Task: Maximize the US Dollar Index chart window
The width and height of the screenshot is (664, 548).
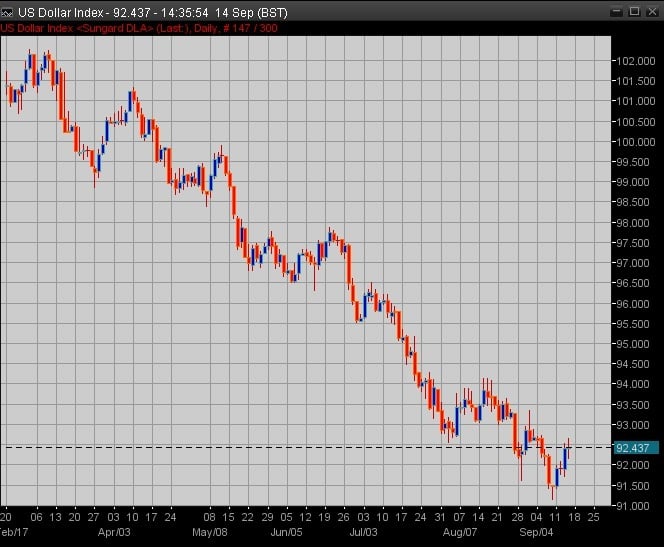Action: 633,10
